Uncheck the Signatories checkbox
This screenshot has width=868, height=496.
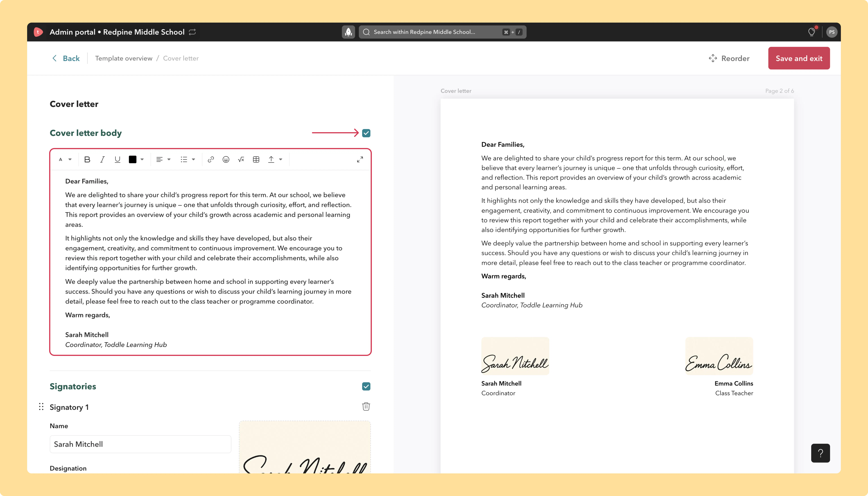pyautogui.click(x=366, y=386)
